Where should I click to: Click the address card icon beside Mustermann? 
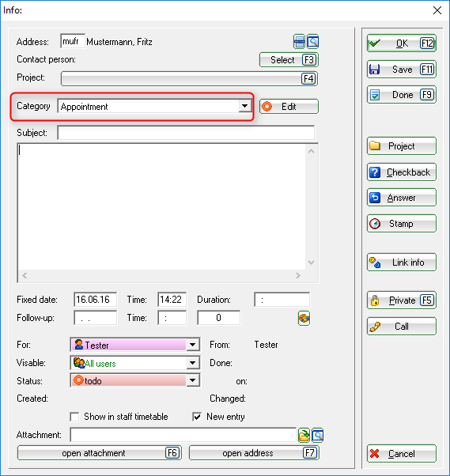[x=299, y=42]
